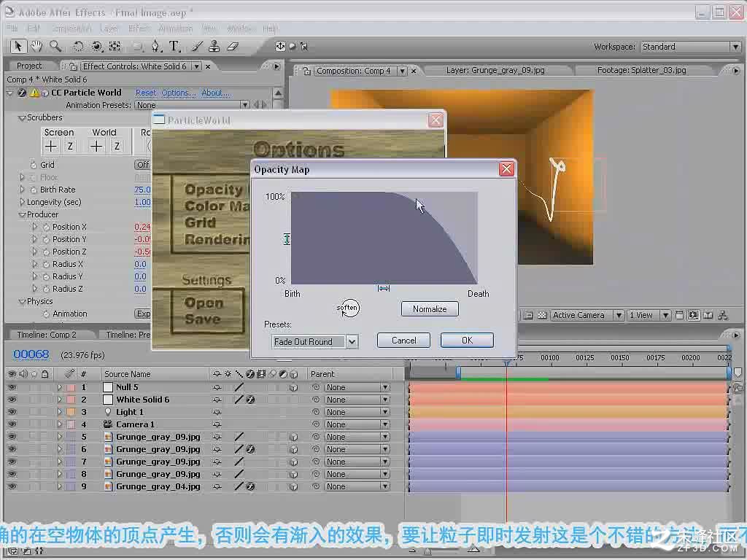Select the Eraser tool

pos(233,46)
